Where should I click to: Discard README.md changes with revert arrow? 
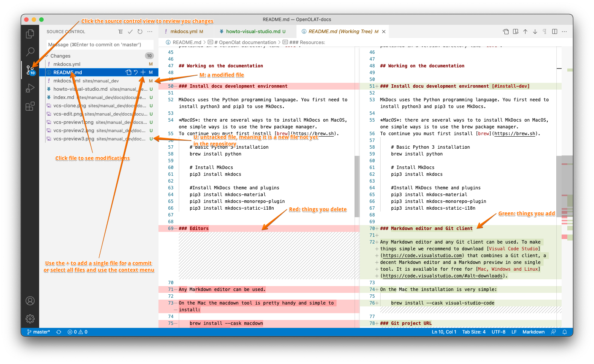click(136, 72)
